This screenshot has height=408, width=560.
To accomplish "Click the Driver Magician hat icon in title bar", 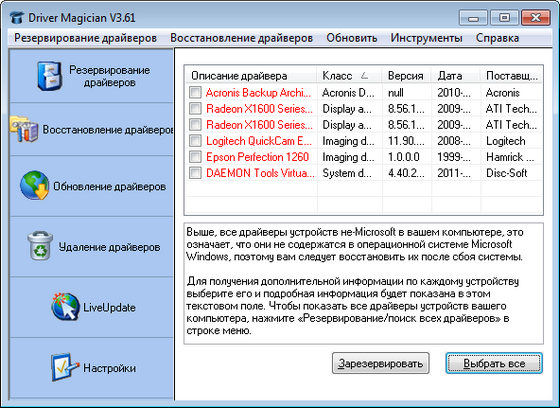I will point(17,17).
